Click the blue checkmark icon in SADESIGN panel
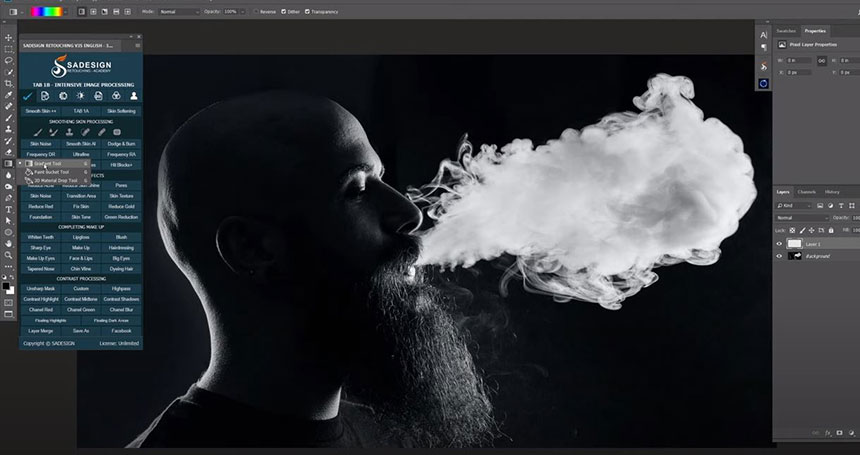Screen dimensions: 860x455 [27, 96]
